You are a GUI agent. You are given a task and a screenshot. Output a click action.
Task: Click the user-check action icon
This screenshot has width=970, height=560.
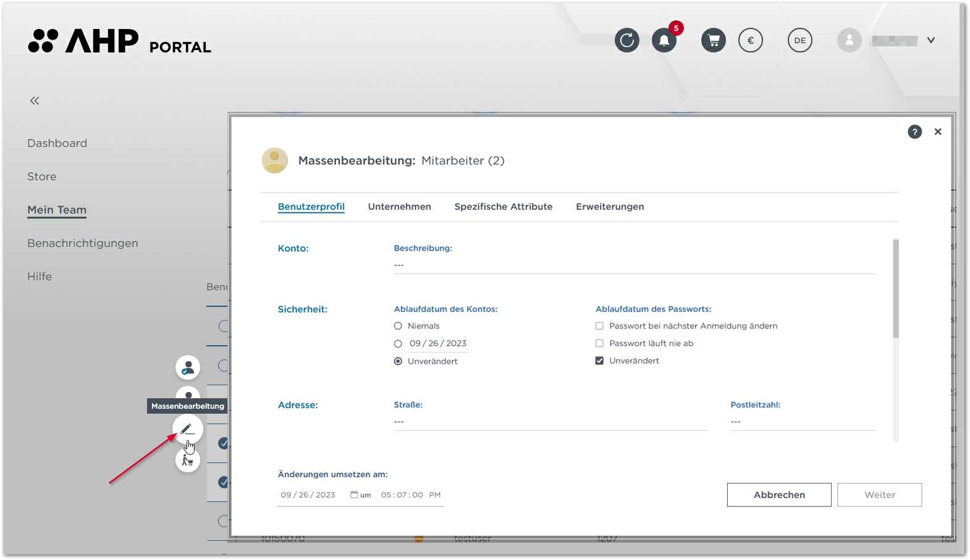[x=188, y=368]
